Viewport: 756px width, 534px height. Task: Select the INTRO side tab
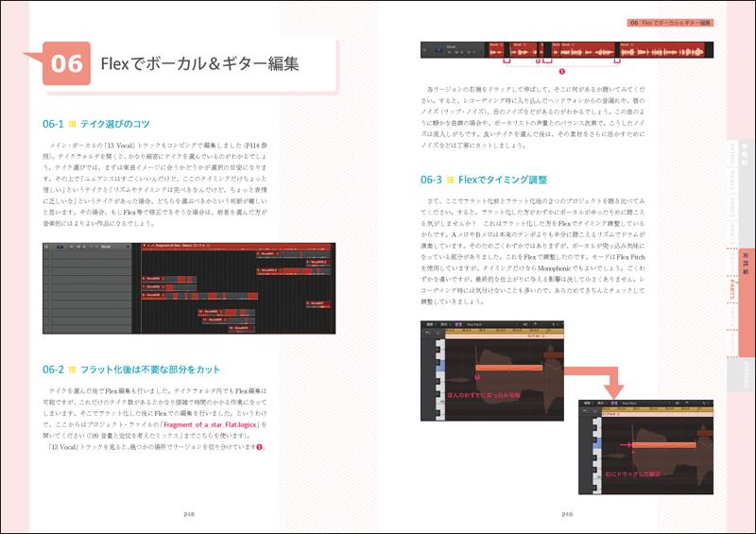pos(732,153)
